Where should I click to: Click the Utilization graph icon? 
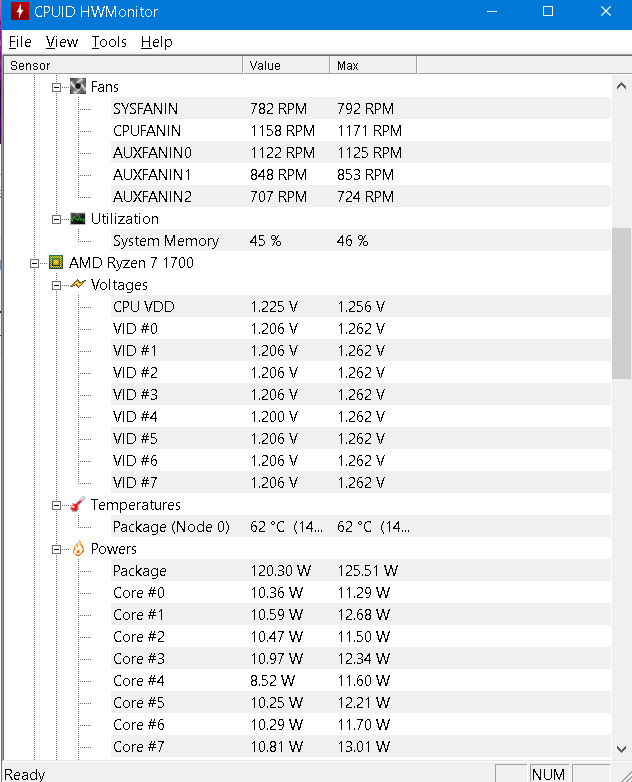click(x=78, y=218)
